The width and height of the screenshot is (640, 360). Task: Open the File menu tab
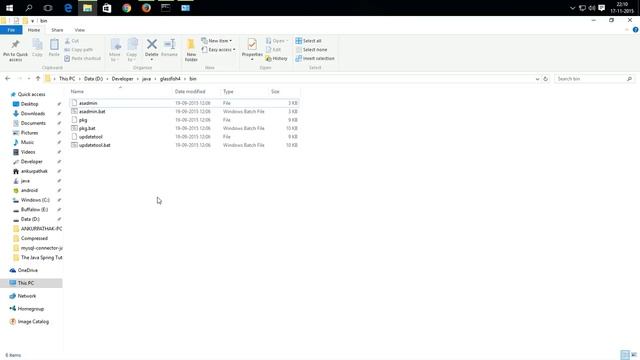11,30
